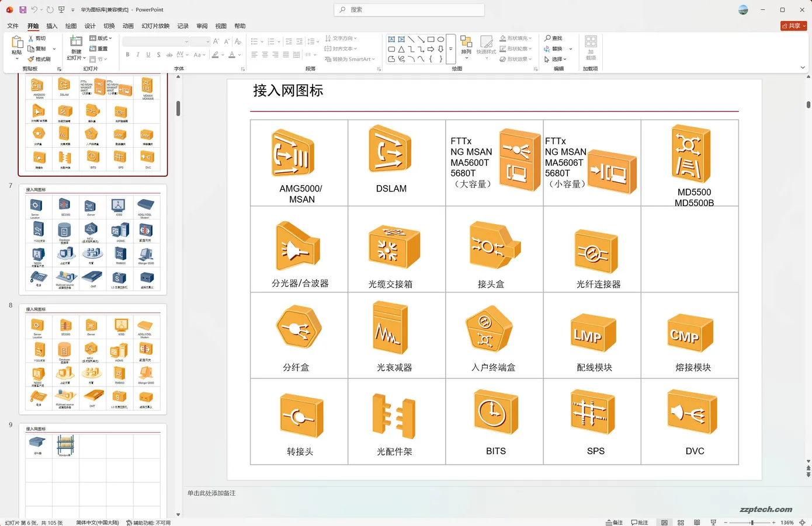
Task: Open the font color A swatch
Action: (x=232, y=55)
